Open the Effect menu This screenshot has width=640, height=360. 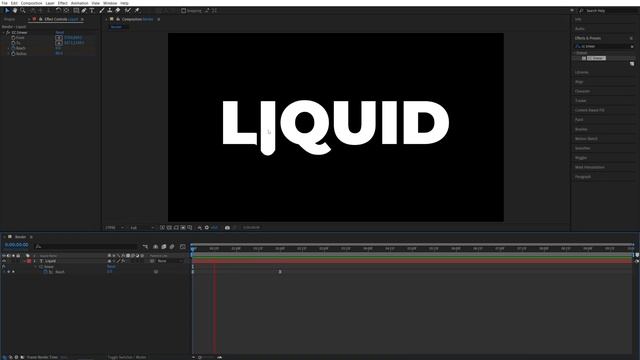point(62,3)
